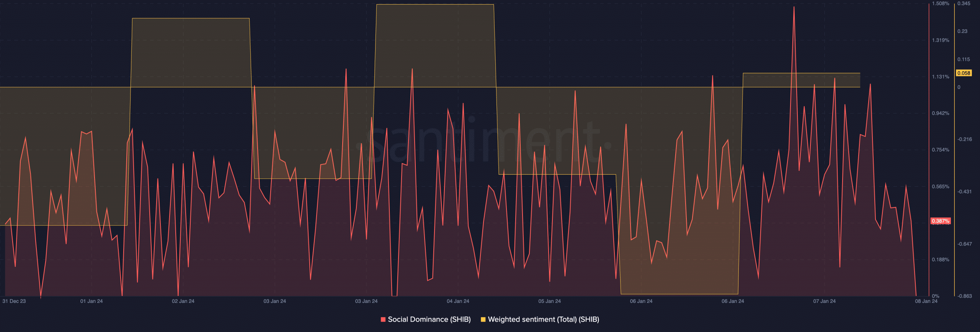980x332 pixels.
Task: Click the 0.188% axis label
Action: [x=941, y=260]
